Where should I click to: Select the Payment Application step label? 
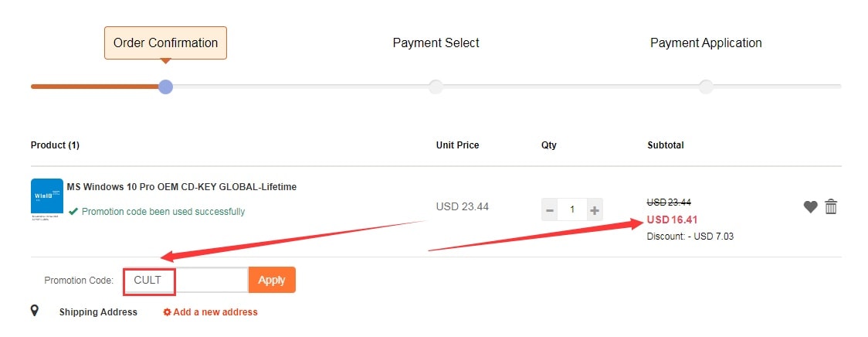pyautogui.click(x=706, y=43)
